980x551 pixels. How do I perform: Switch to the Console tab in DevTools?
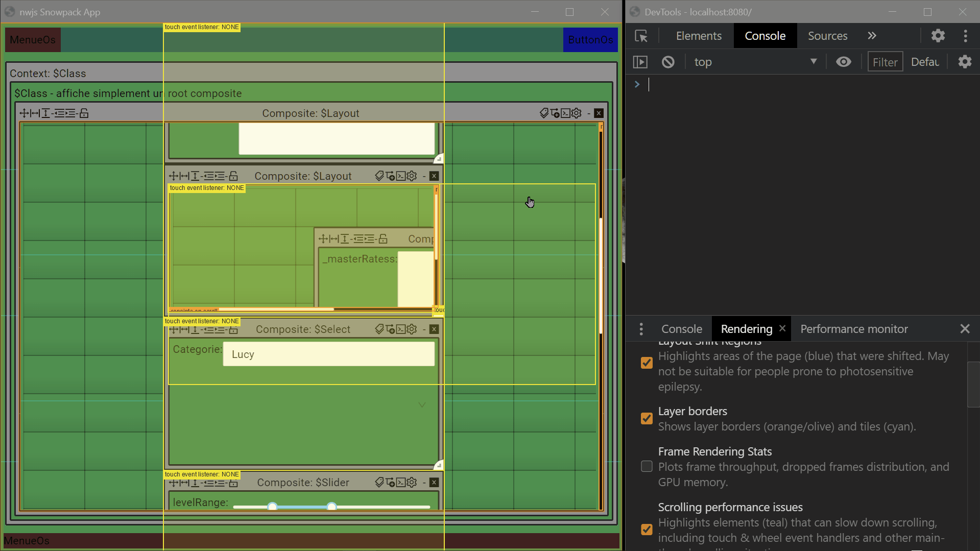coord(765,36)
